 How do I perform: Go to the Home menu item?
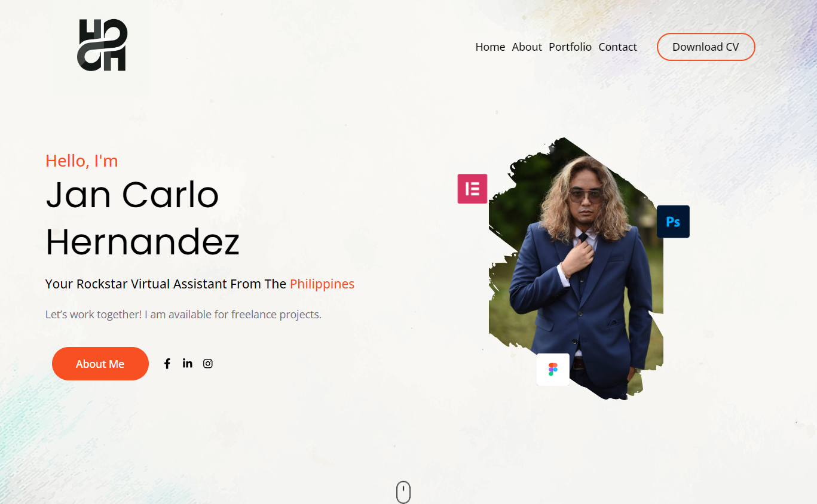(490, 47)
